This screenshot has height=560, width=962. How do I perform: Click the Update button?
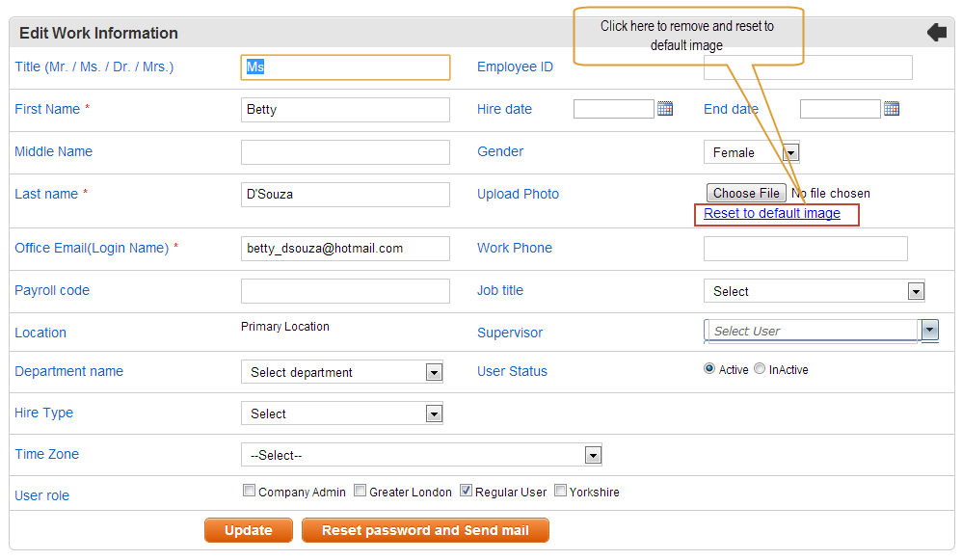(x=249, y=530)
